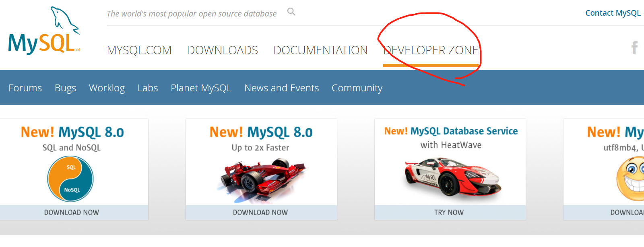Click TRY NOW on HeatWave card

(x=449, y=212)
